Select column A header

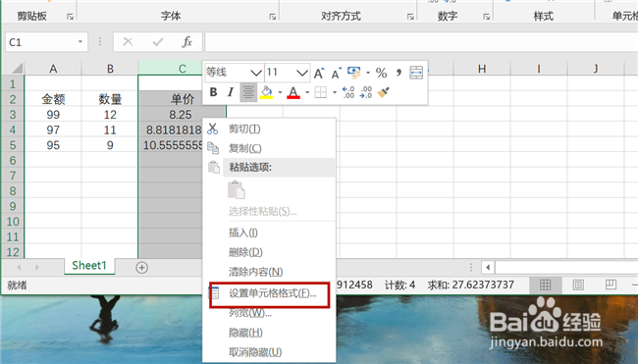(53, 69)
